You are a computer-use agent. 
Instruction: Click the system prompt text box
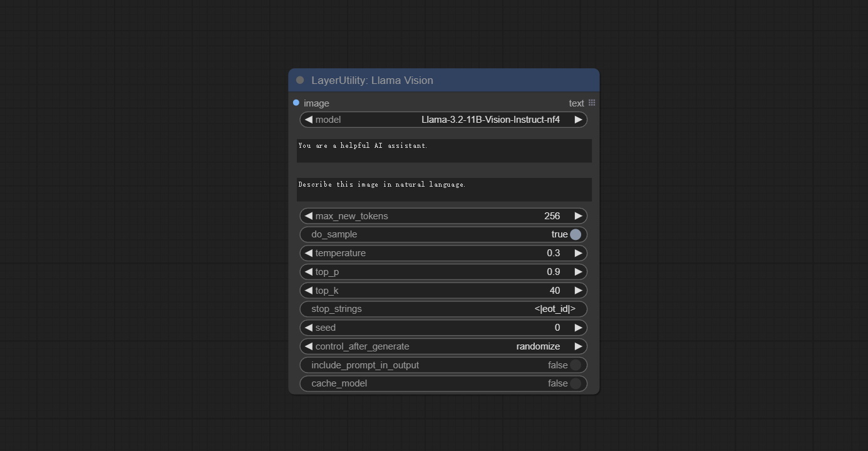443,151
